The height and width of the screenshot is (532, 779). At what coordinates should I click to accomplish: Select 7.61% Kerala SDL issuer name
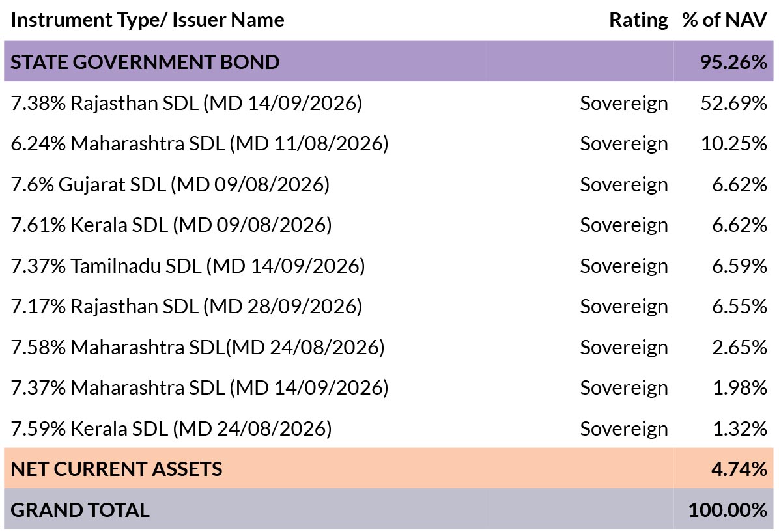171,225
